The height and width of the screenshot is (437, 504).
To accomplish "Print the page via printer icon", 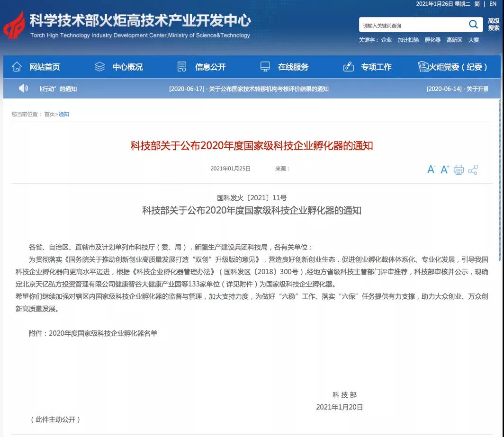I will click(459, 169).
